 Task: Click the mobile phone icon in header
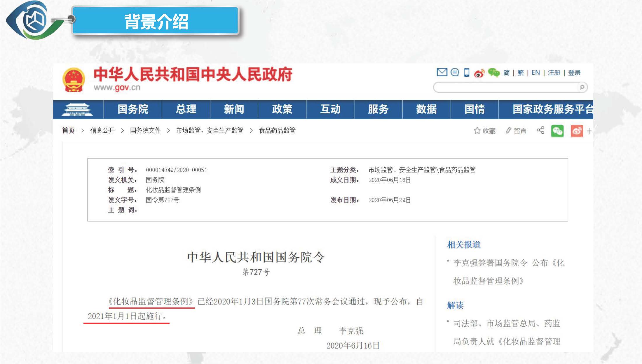coord(467,72)
